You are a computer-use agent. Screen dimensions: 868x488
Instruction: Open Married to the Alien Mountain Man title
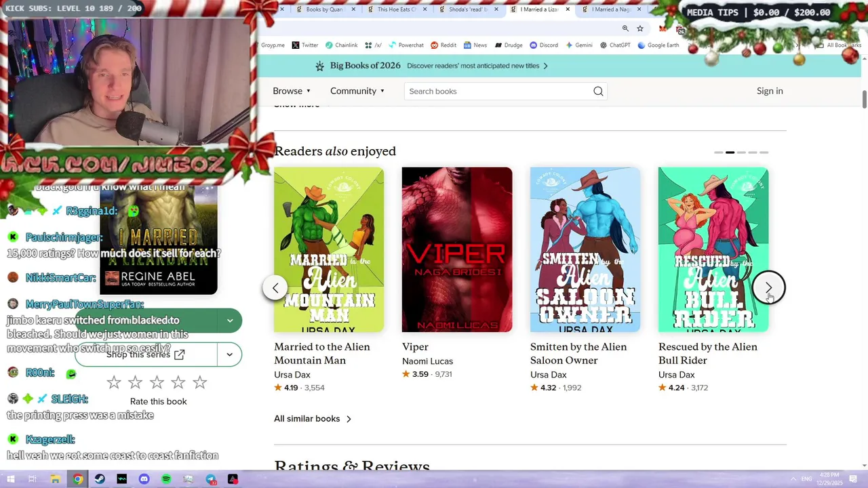coord(322,354)
